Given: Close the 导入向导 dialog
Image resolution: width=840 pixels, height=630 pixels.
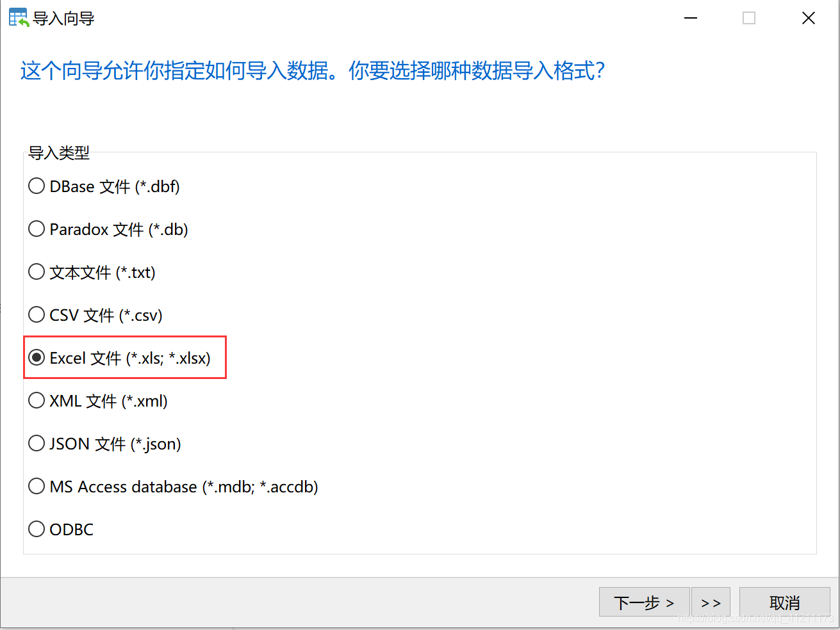Looking at the screenshot, I should point(809,18).
